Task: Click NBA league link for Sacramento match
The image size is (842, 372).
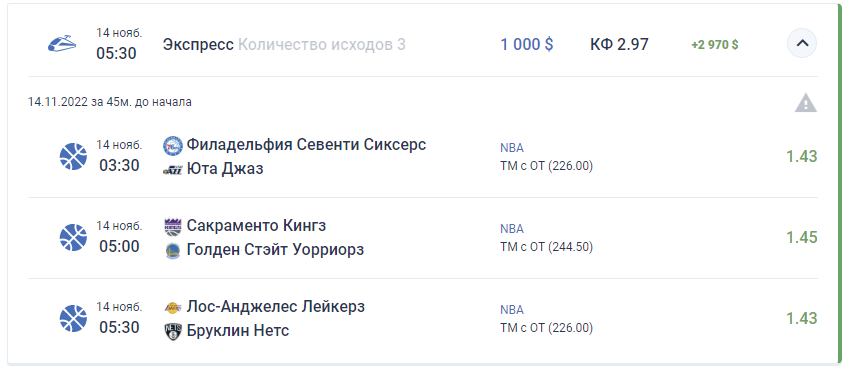Action: tap(512, 229)
